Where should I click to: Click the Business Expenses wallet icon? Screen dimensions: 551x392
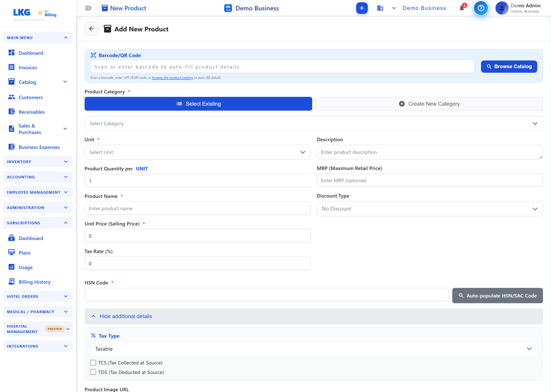point(11,147)
